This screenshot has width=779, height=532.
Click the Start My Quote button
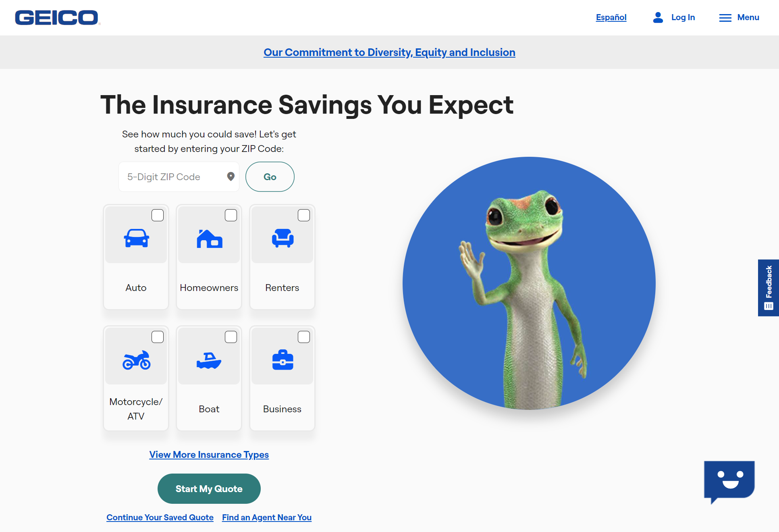209,489
